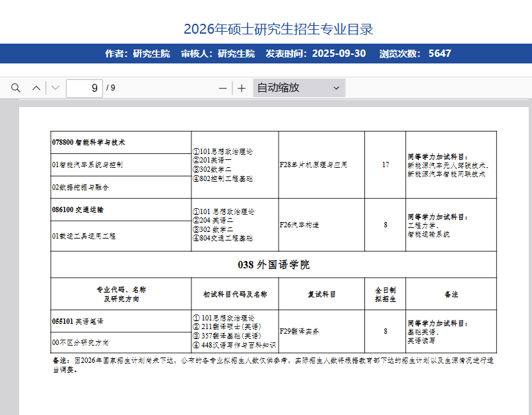The width and height of the screenshot is (532, 415).
Task: Open the 自动缩放 zoom dropdown
Action: pos(298,88)
